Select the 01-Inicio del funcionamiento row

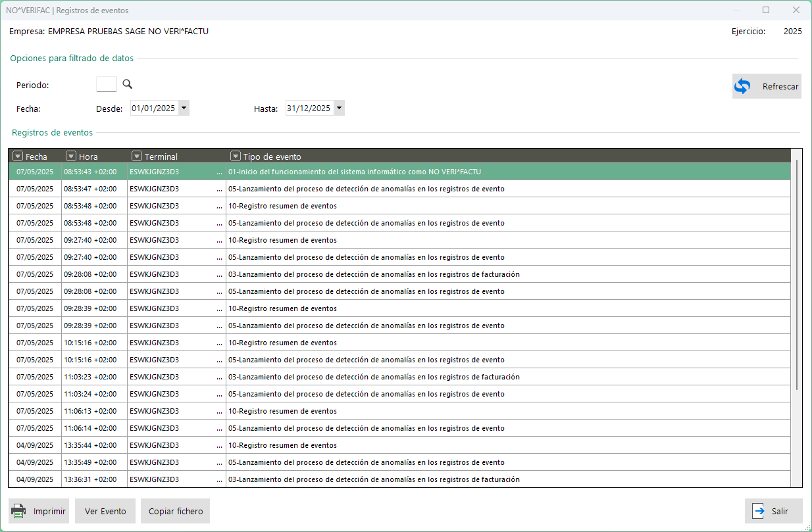coord(399,172)
